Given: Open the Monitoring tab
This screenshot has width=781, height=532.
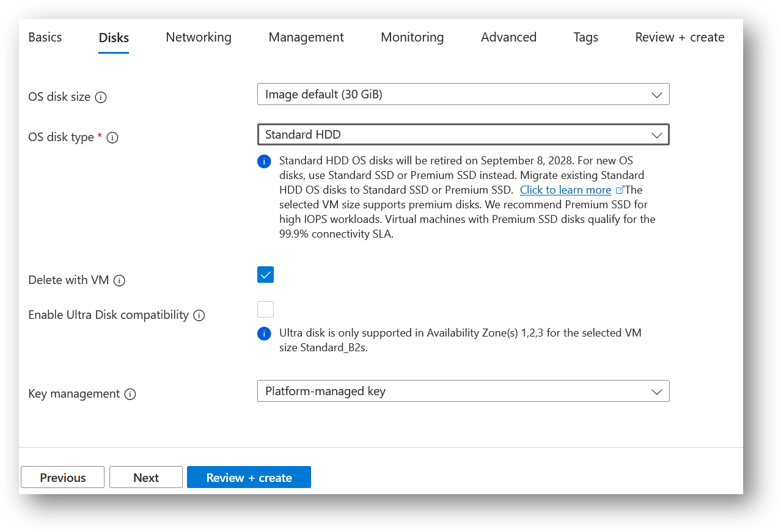Looking at the screenshot, I should [413, 37].
